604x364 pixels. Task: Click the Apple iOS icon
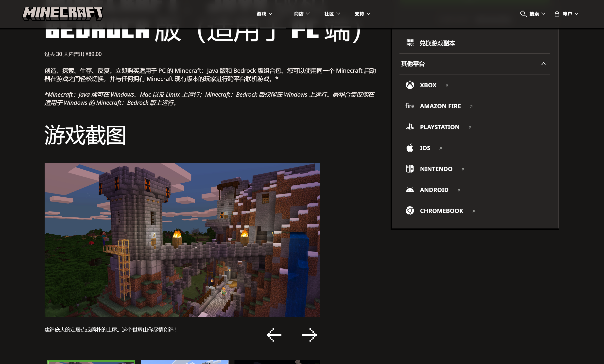click(x=410, y=148)
